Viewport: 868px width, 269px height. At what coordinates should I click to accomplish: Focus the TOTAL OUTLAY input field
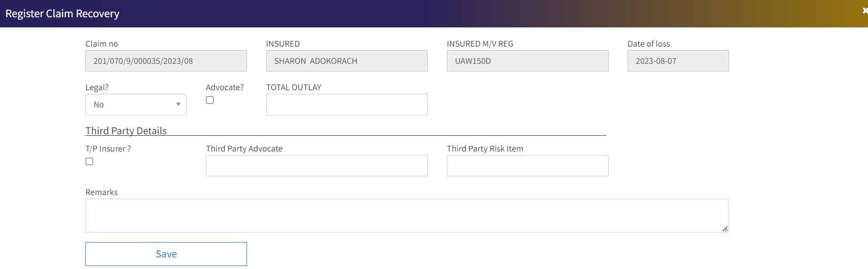(346, 105)
